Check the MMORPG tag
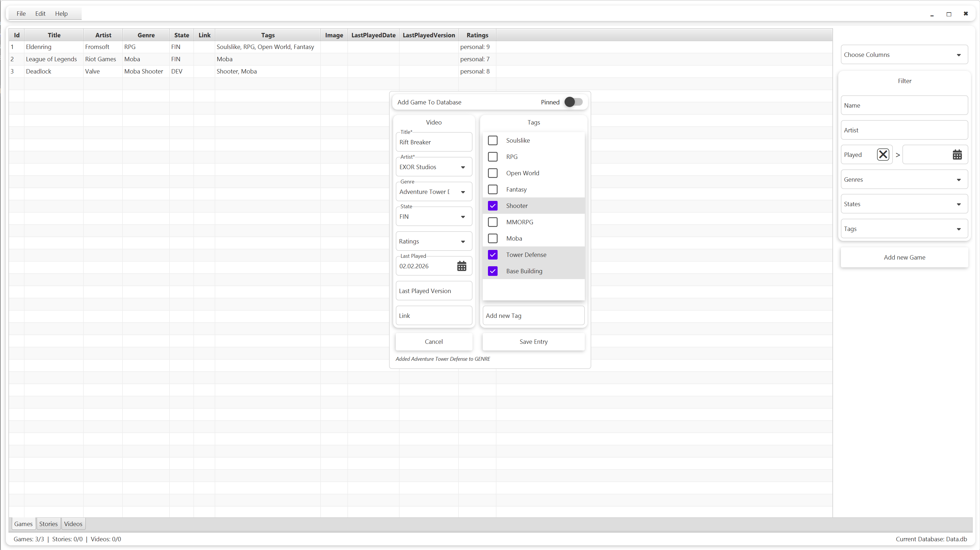This screenshot has height=550, width=980. coord(493,222)
